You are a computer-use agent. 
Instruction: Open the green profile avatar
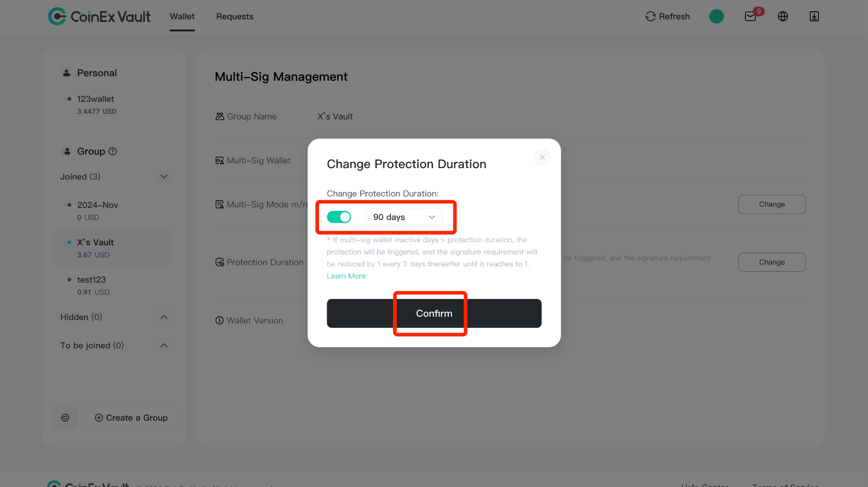click(716, 17)
